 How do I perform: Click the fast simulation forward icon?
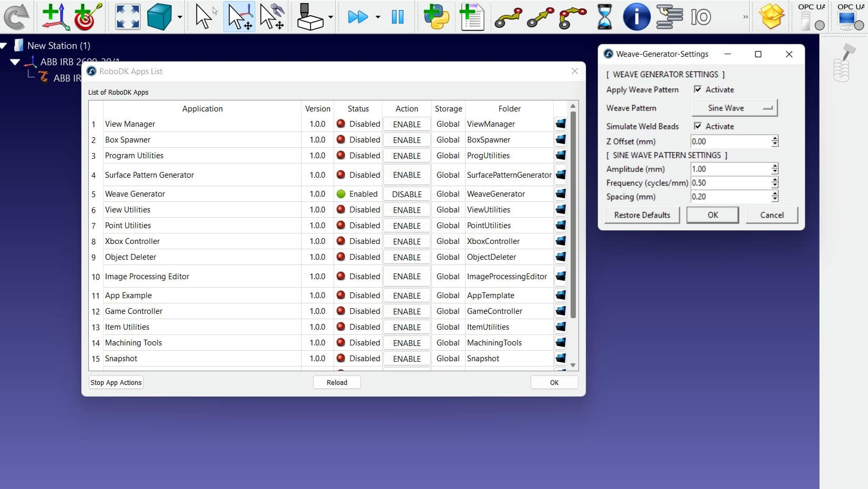(x=358, y=17)
